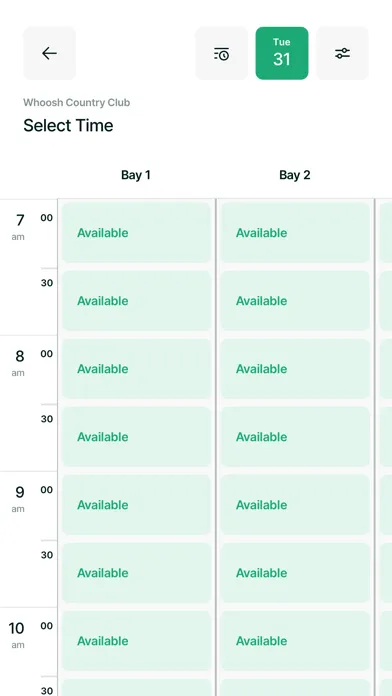Book Bay 1 at 7:30 am

(x=136, y=301)
